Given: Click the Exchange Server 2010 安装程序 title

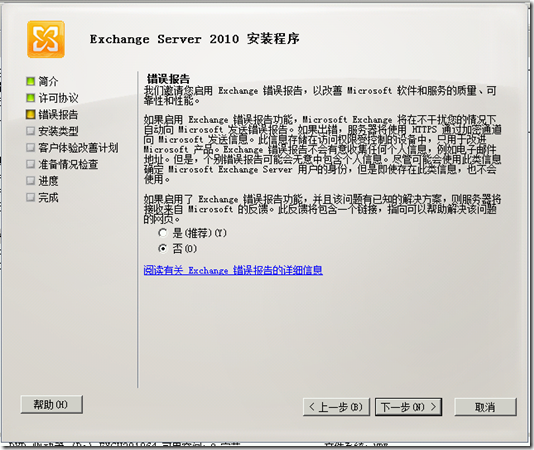Looking at the screenshot, I should pos(194,39).
